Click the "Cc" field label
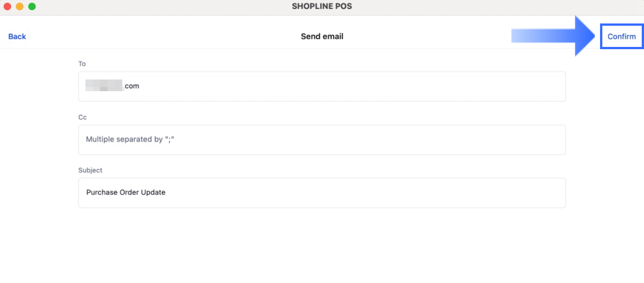Screen dimensions: 644x283 82,117
